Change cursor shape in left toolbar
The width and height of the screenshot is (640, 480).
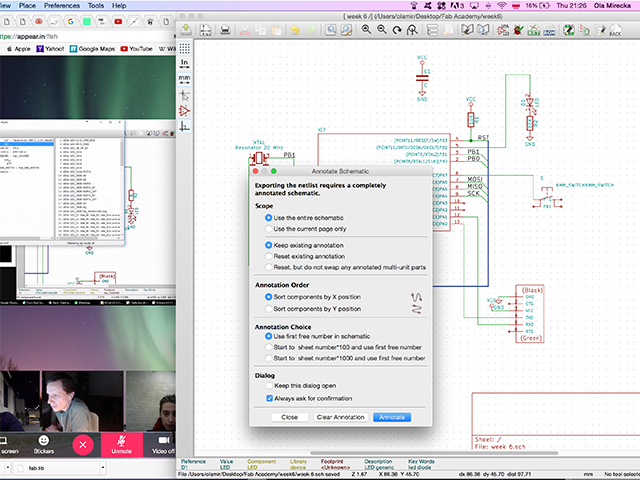click(184, 96)
